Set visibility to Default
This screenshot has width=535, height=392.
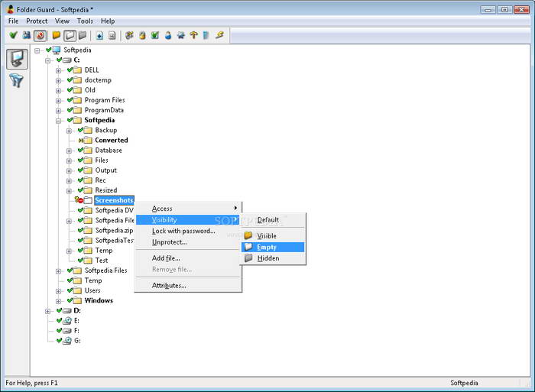273,220
